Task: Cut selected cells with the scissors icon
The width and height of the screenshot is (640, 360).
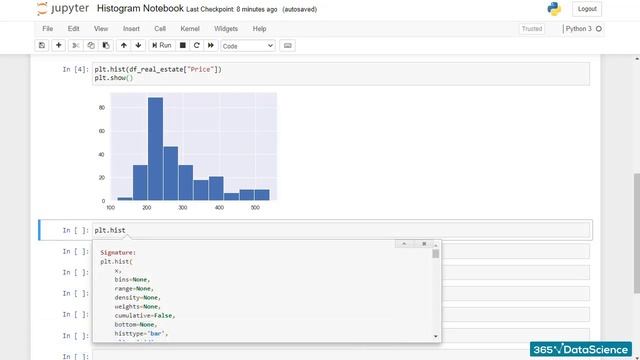Action: (x=76, y=45)
